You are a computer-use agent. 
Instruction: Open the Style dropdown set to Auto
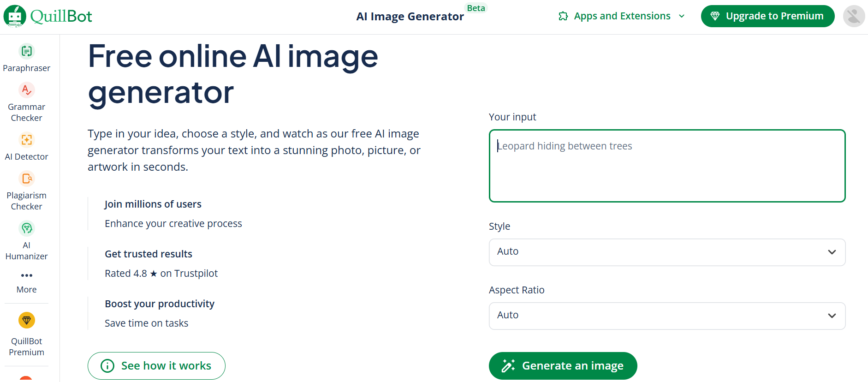point(666,252)
